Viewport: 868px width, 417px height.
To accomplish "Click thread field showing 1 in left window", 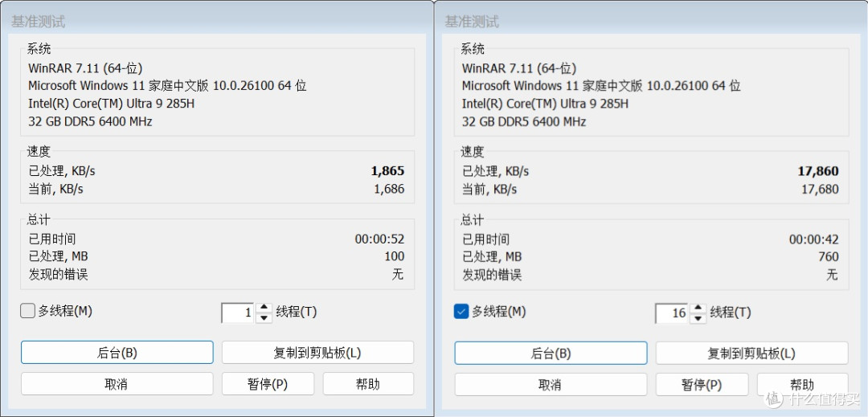I will coord(240,313).
